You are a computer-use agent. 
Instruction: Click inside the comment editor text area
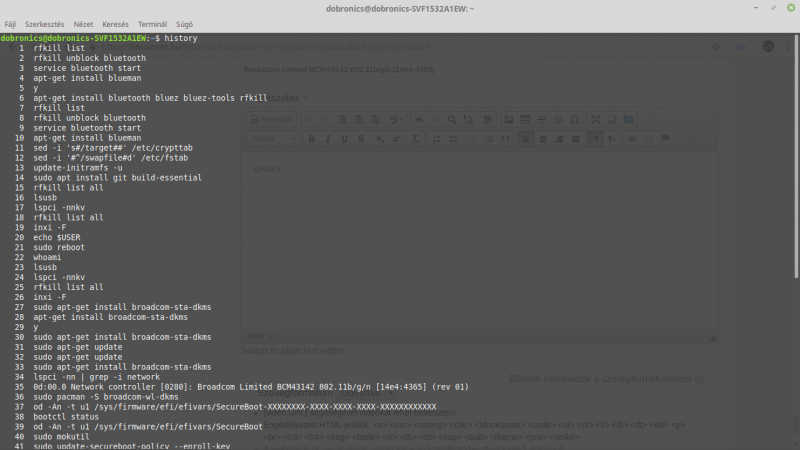479,240
